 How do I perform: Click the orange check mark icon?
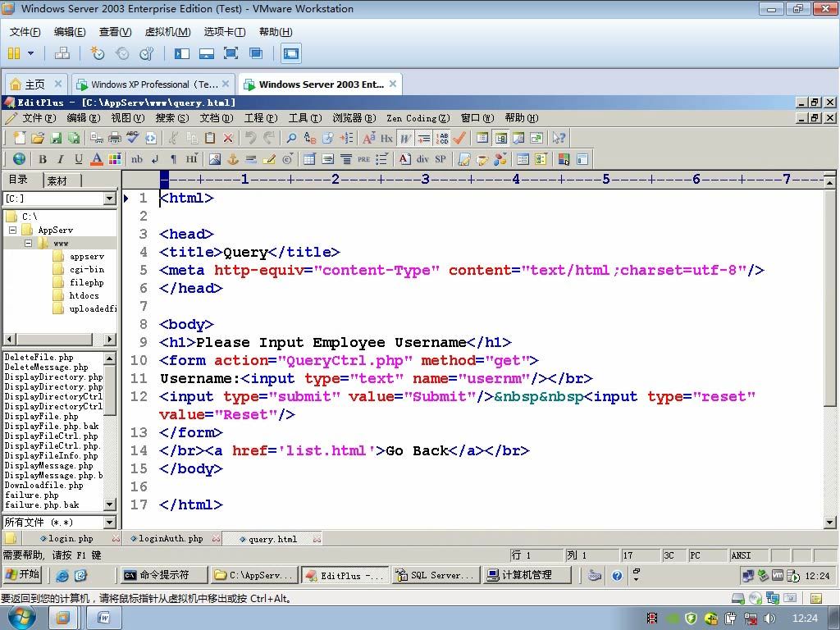tap(459, 138)
